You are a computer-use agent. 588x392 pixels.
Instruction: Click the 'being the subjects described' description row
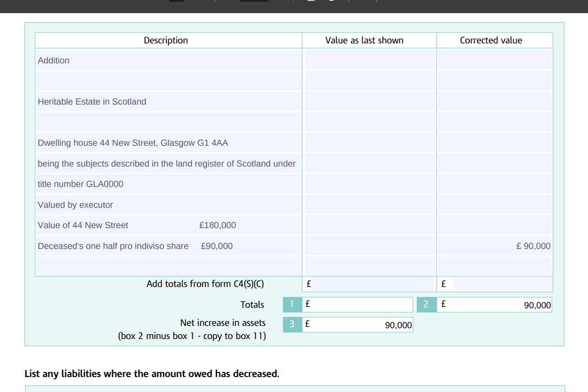(168, 163)
